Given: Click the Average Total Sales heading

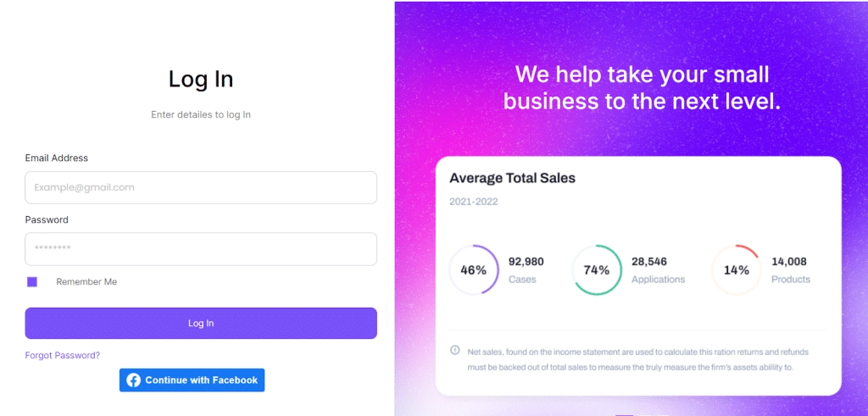Looking at the screenshot, I should tap(512, 178).
